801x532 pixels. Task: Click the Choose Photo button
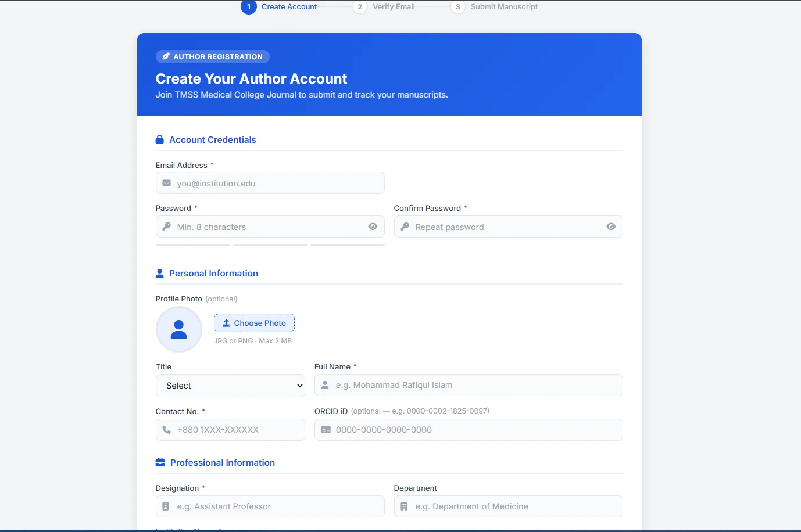(254, 323)
